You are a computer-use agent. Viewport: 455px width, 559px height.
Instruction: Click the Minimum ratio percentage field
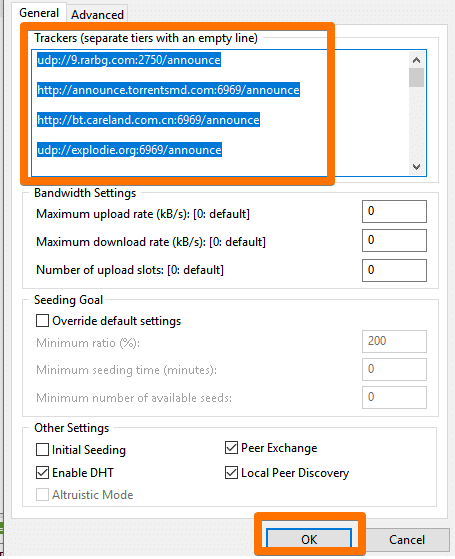(394, 341)
